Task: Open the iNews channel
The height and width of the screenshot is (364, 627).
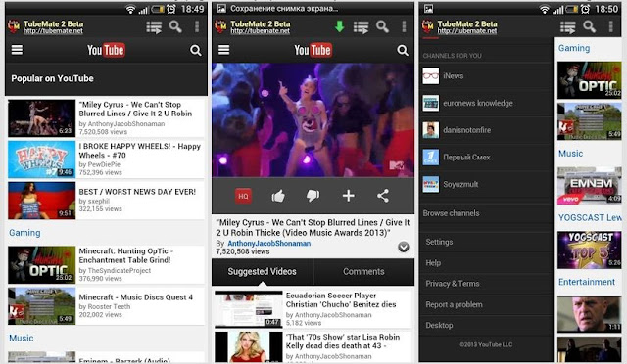Action: (x=486, y=76)
